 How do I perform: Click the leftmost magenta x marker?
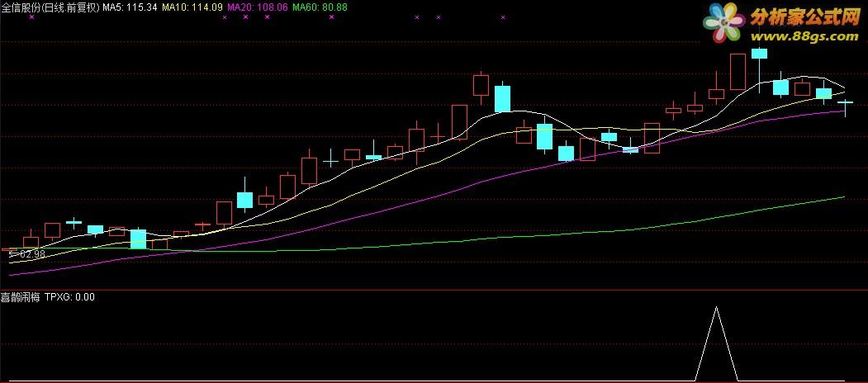tap(31, 17)
